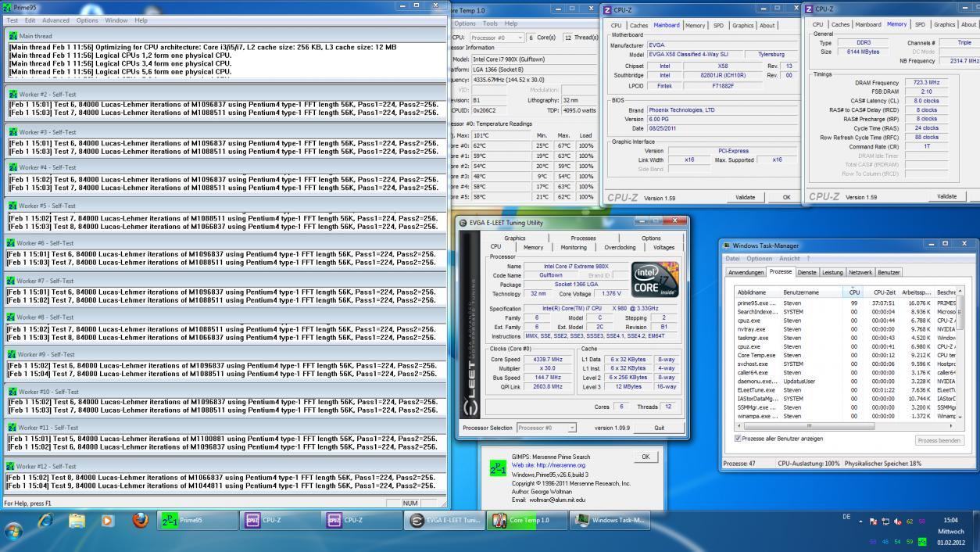Click the DE language indicator
Viewport: 980px width, 552px height.
click(846, 517)
